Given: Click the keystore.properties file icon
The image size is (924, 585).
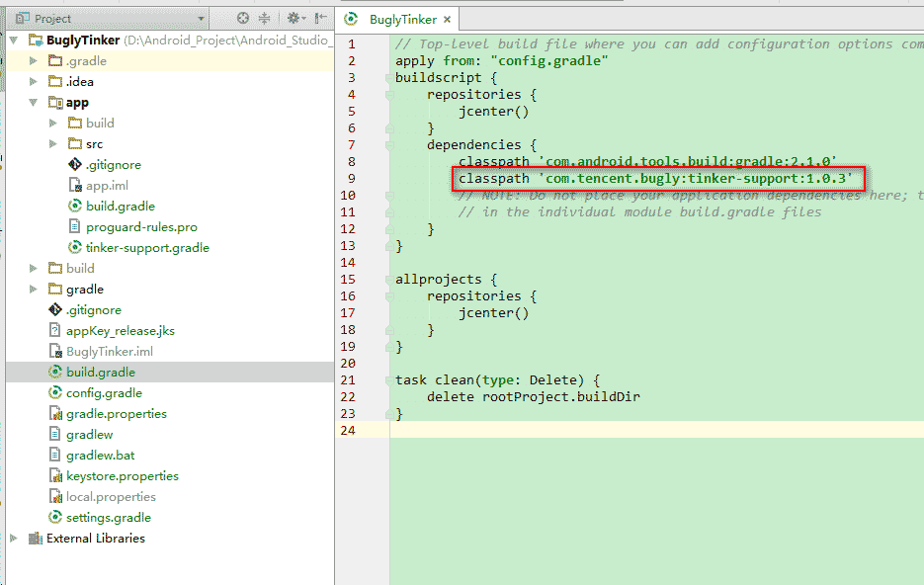Looking at the screenshot, I should coord(55,476).
